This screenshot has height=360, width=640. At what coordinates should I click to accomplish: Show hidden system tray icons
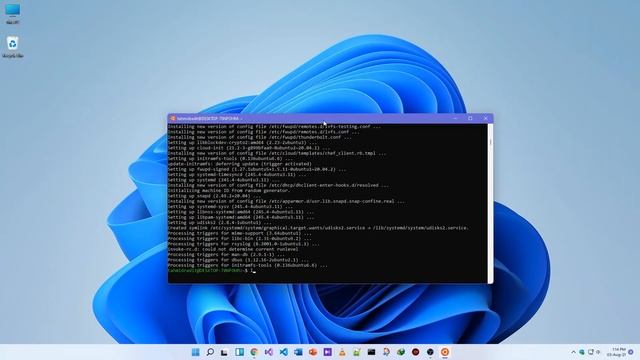tap(573, 352)
